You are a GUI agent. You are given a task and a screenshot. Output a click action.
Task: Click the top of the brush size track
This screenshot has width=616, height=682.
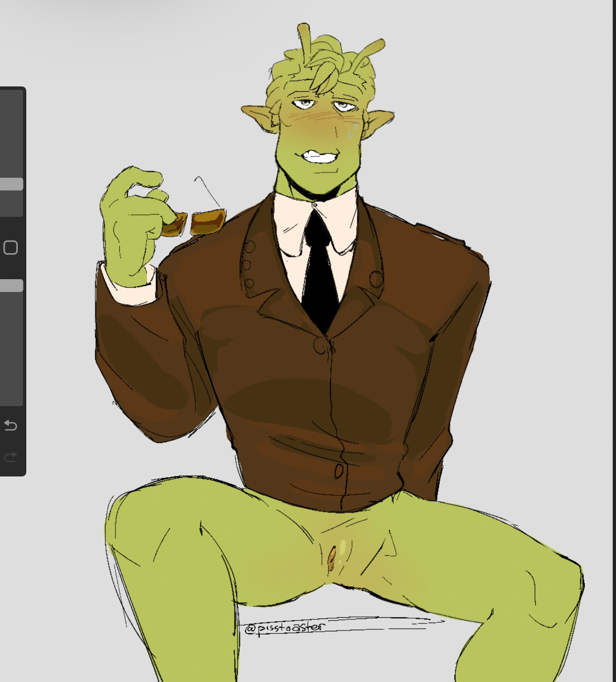coord(11,98)
